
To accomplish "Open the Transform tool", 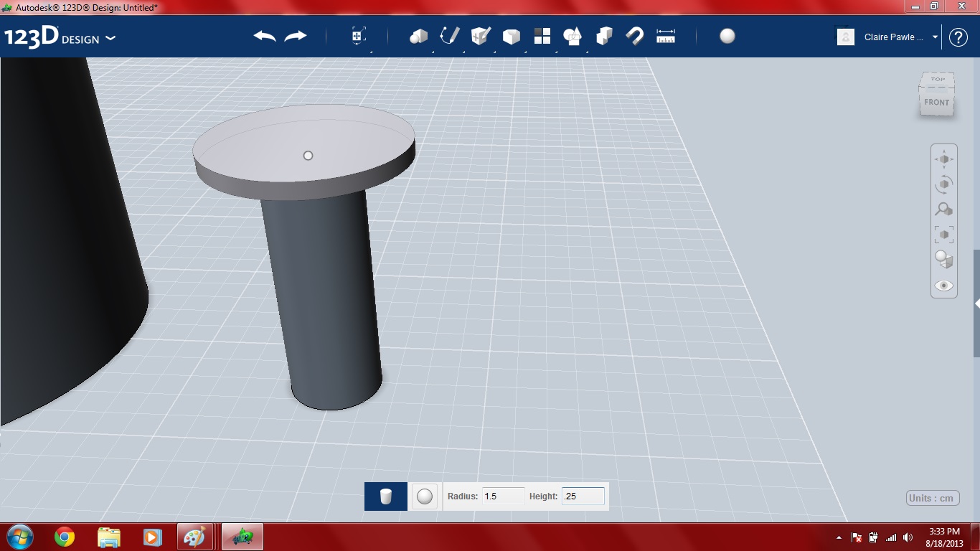I will [x=359, y=36].
